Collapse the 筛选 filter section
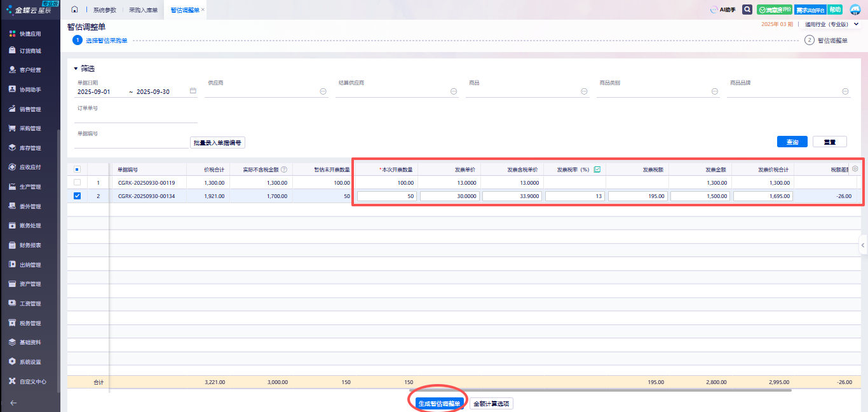 [x=76, y=69]
